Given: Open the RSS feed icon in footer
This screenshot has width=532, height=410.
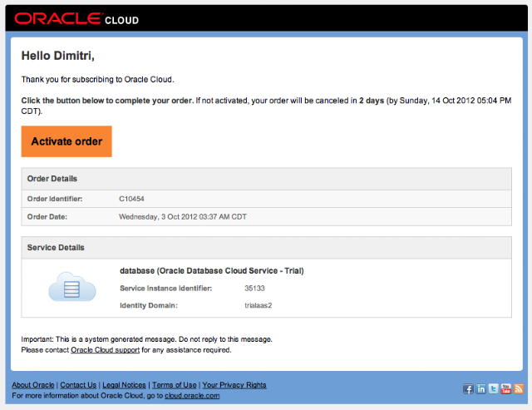Looking at the screenshot, I should pyautogui.click(x=519, y=389).
